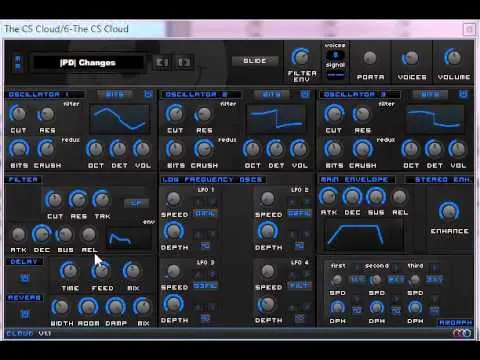
Task: Click the BITS button in Oscillator 2 header
Action: 271,94
